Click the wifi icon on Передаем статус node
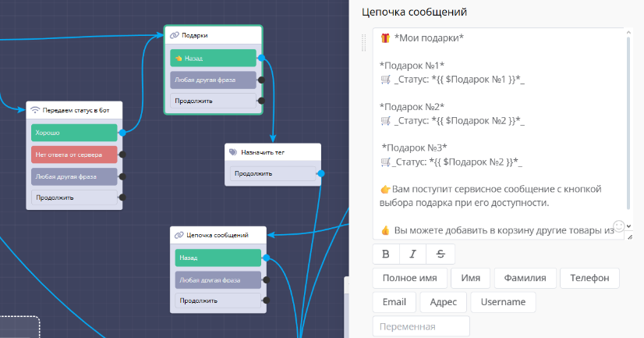644x338 pixels. tap(35, 110)
